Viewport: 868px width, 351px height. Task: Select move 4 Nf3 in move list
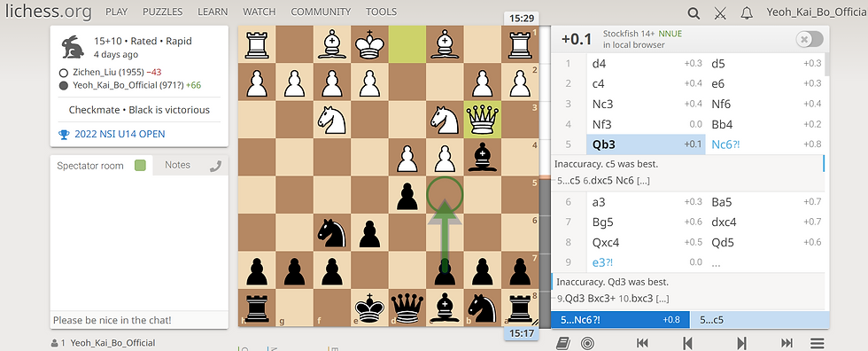646,125
